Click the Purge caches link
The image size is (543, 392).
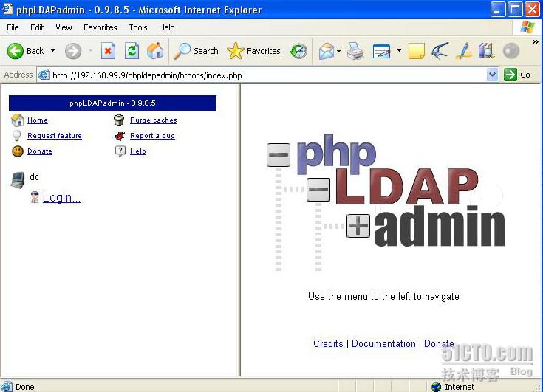point(154,120)
